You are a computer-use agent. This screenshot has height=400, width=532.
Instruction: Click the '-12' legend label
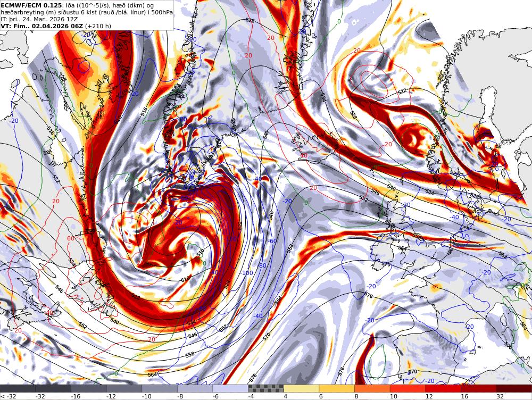(111, 396)
